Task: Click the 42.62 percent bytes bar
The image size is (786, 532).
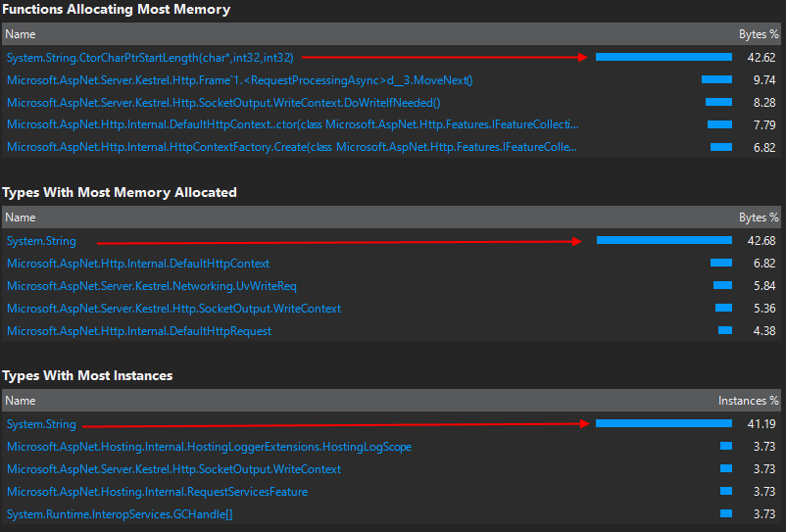Action: pyautogui.click(x=663, y=57)
